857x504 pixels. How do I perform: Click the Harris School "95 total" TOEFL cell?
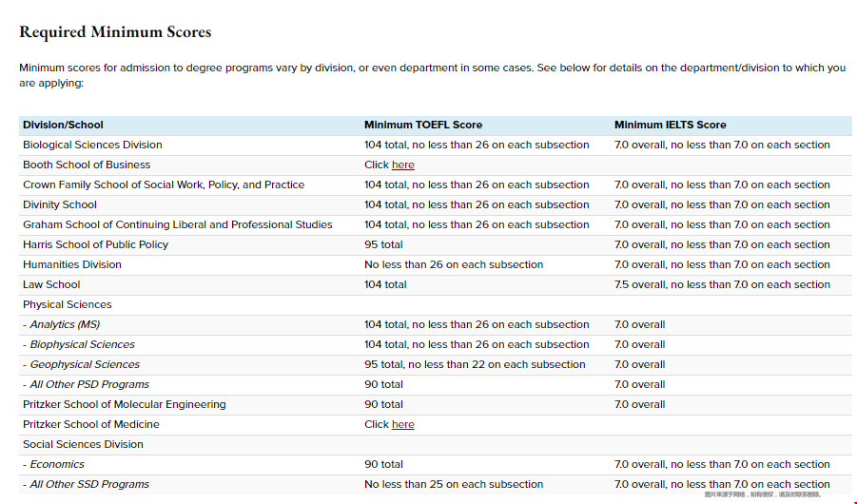(385, 244)
